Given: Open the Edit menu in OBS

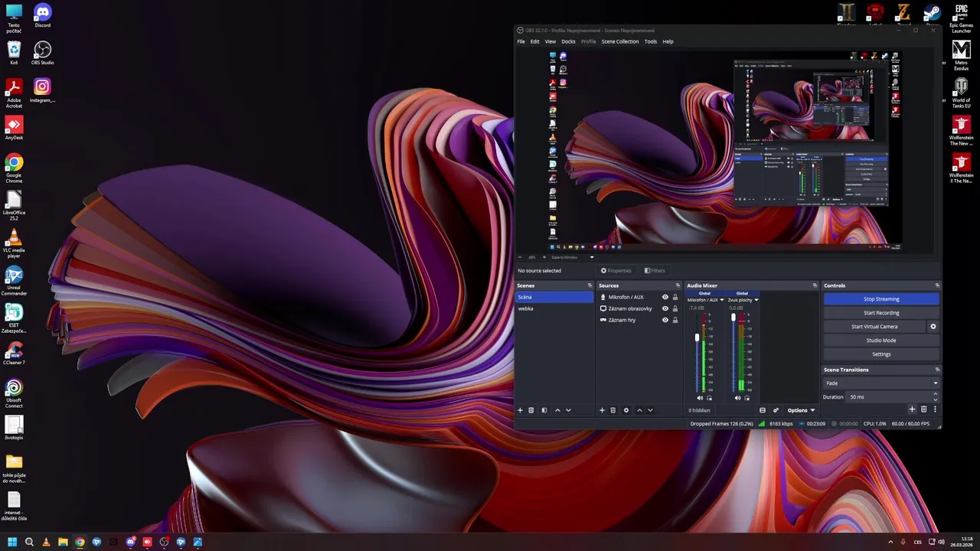Looking at the screenshot, I should click(x=535, y=41).
